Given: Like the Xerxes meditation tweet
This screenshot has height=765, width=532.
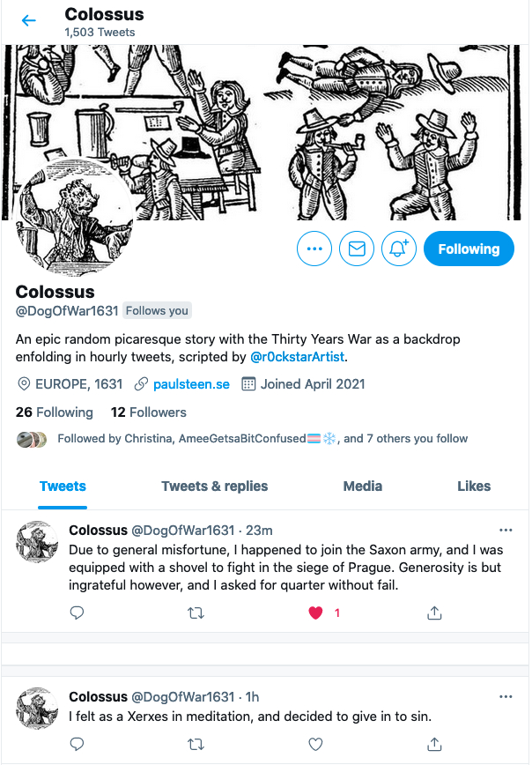Looking at the screenshot, I should tap(316, 744).
